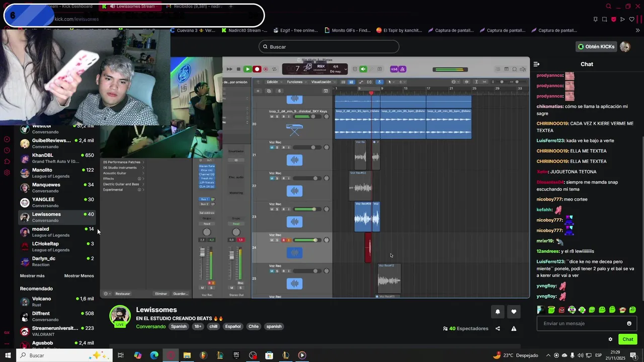
Task: Click the chill tag
Action: click(213, 326)
